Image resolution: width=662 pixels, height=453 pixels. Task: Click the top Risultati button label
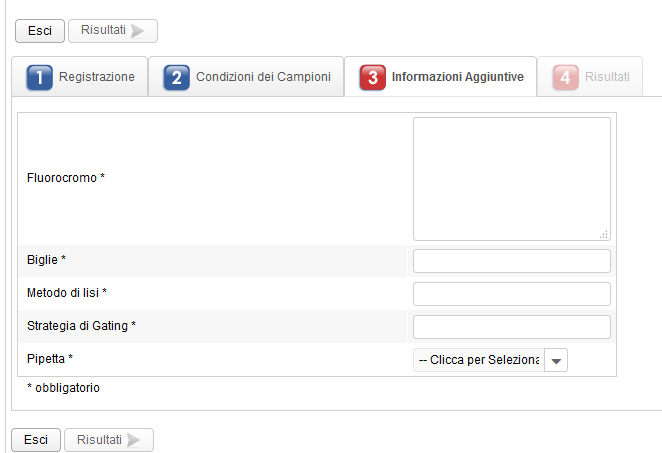pyautogui.click(x=103, y=31)
